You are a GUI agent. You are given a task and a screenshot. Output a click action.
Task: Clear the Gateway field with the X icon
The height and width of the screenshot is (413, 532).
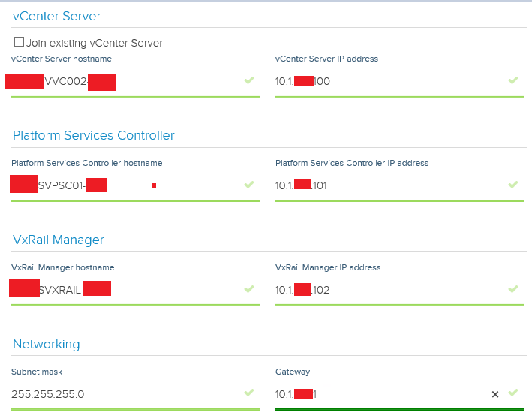pos(495,394)
